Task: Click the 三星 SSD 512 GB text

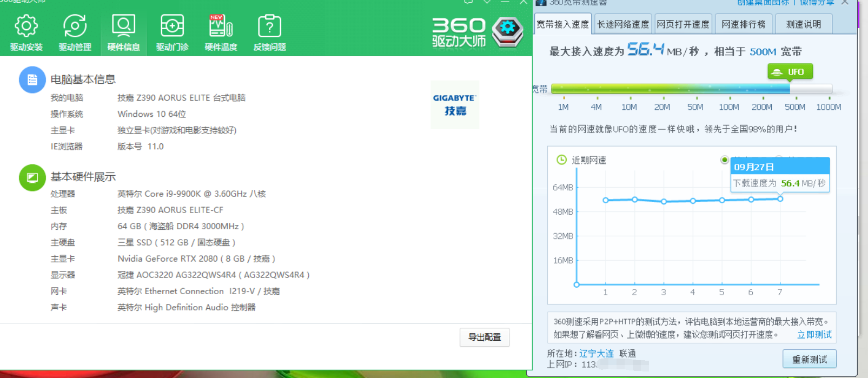Action: point(176,242)
